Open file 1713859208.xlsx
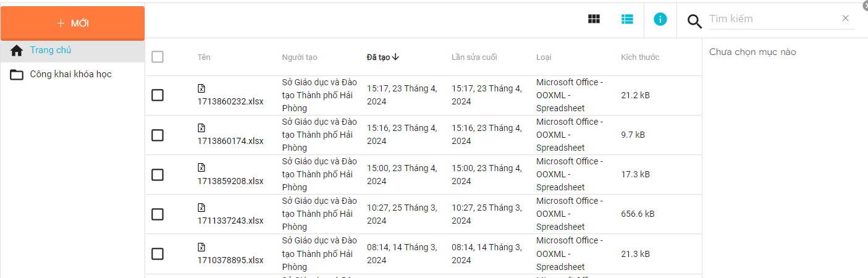The height and width of the screenshot is (278, 868). tap(230, 181)
